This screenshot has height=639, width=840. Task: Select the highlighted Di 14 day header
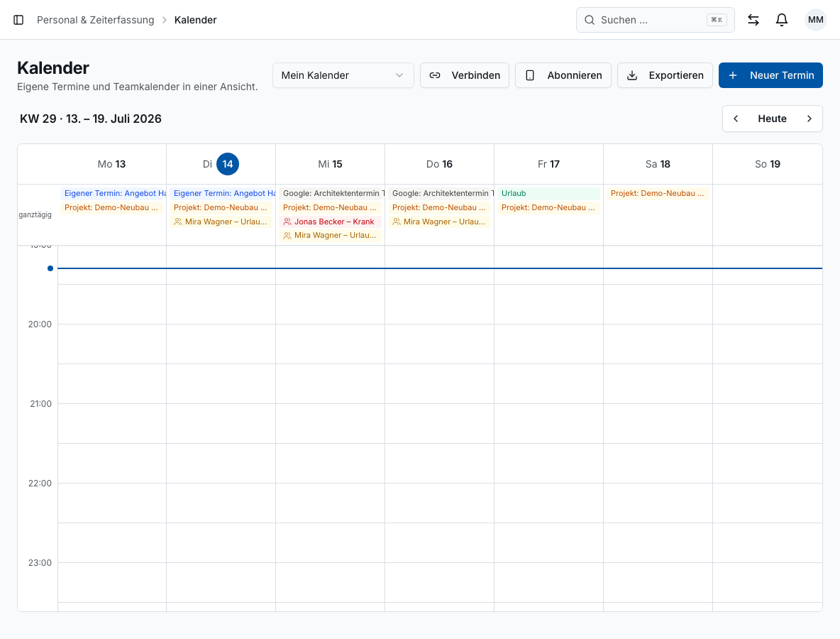(221, 164)
